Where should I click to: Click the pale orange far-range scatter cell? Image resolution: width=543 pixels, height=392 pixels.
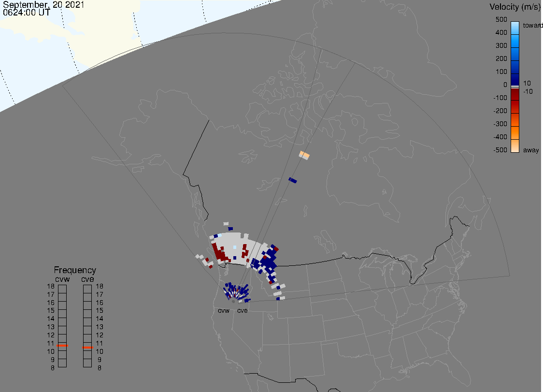click(x=304, y=155)
